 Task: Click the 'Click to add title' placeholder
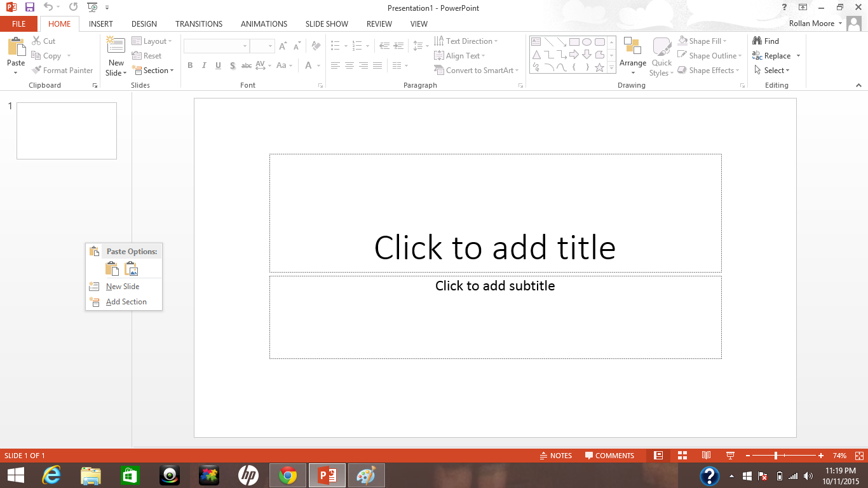click(495, 213)
